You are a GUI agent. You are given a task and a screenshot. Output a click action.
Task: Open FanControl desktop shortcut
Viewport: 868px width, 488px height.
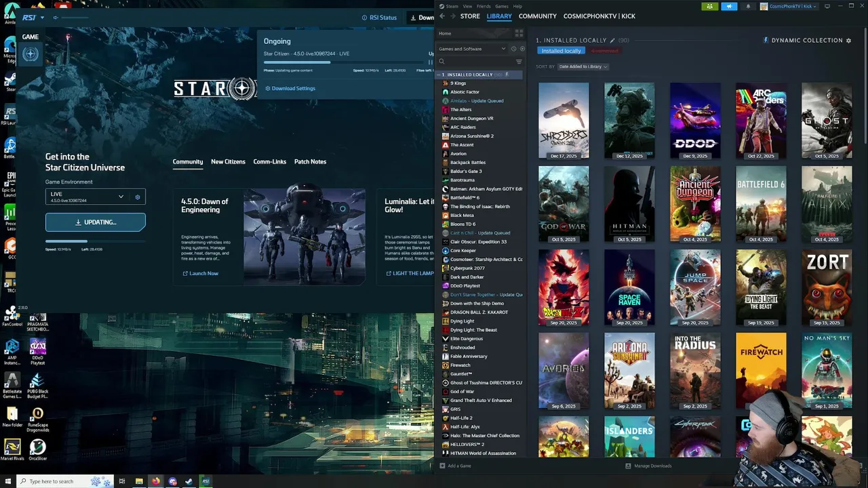click(12, 317)
